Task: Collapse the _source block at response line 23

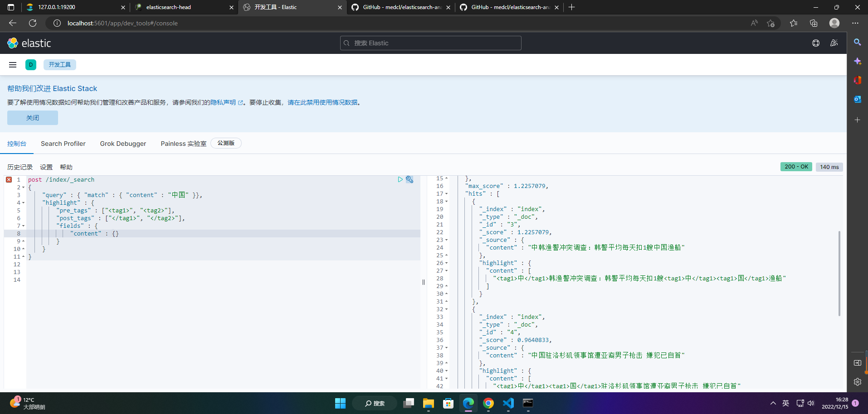Action: [x=446, y=240]
